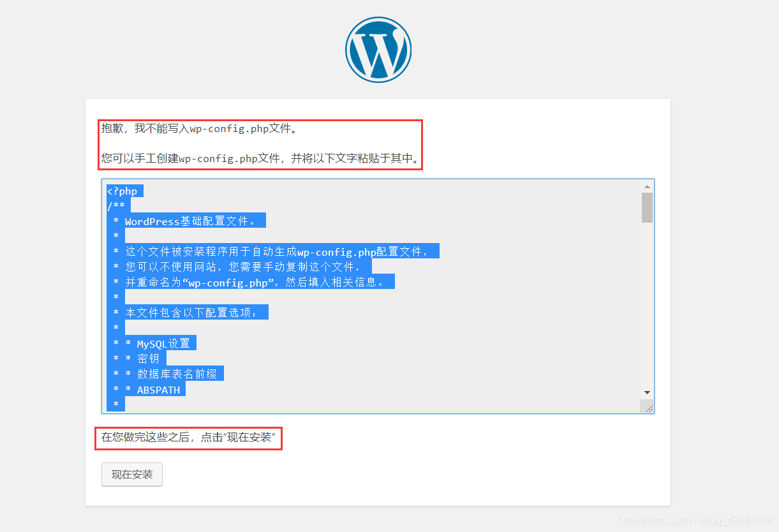The height and width of the screenshot is (532, 779).
Task: Click the scrollbar thumb of the config textarea
Action: (647, 207)
